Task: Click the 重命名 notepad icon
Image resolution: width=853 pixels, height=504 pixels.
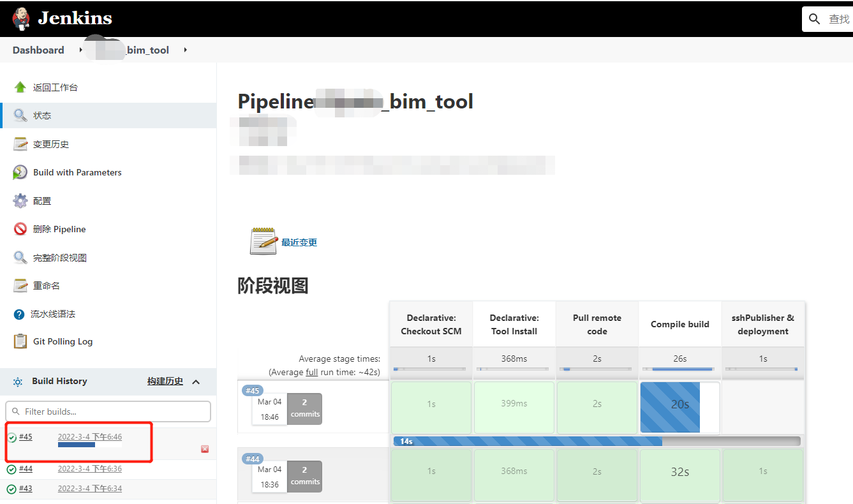Action: click(x=20, y=286)
